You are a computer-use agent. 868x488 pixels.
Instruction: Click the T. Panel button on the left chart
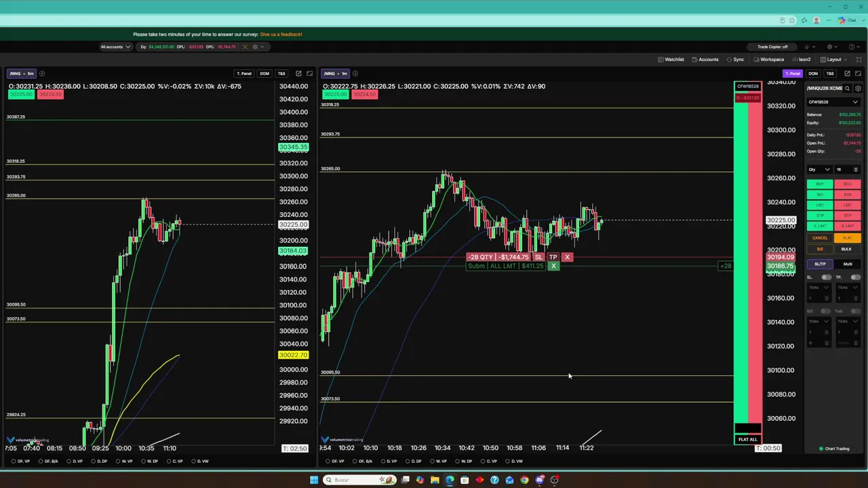pos(244,73)
